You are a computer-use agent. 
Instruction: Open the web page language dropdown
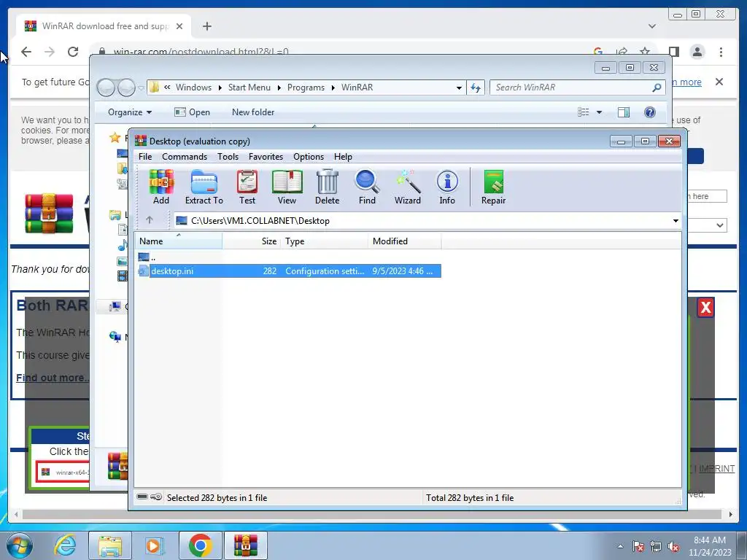708,225
